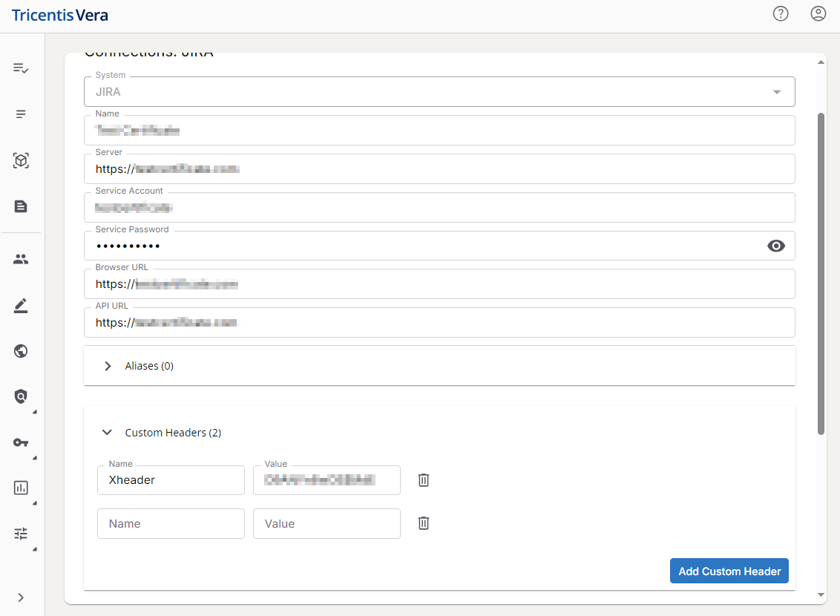Click the empty header Name field
The height and width of the screenshot is (616, 840).
[171, 523]
